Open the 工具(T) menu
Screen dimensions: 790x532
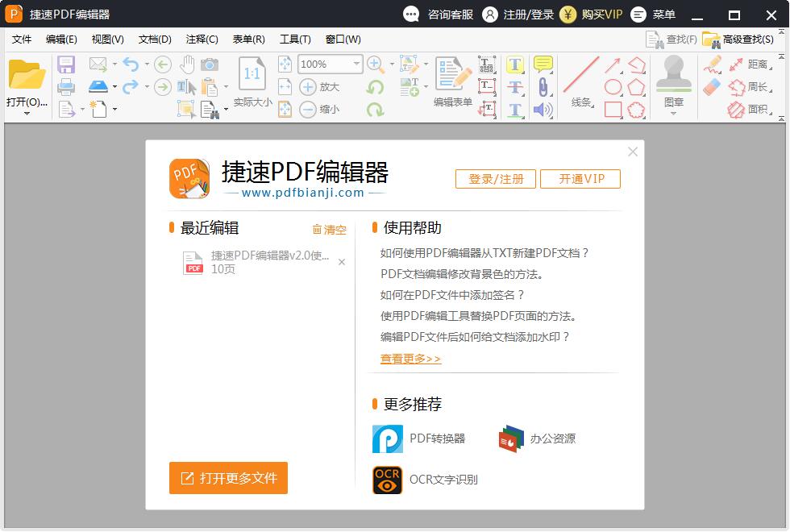(295, 39)
